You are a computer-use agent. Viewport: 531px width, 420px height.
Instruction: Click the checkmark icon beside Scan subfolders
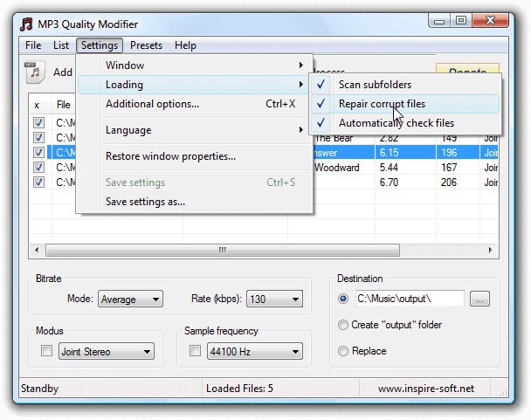[x=321, y=85]
